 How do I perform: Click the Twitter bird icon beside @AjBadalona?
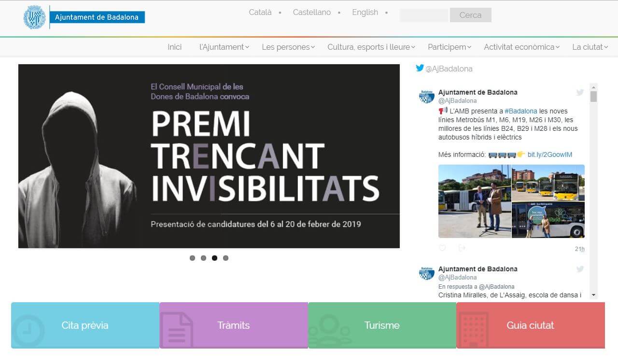(x=420, y=68)
